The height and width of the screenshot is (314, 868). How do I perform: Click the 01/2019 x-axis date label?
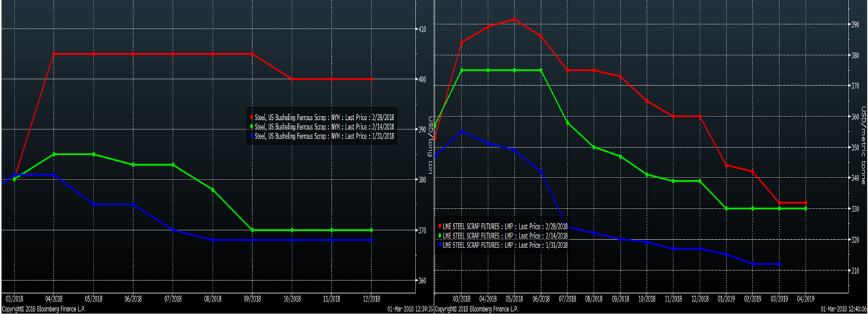(727, 299)
